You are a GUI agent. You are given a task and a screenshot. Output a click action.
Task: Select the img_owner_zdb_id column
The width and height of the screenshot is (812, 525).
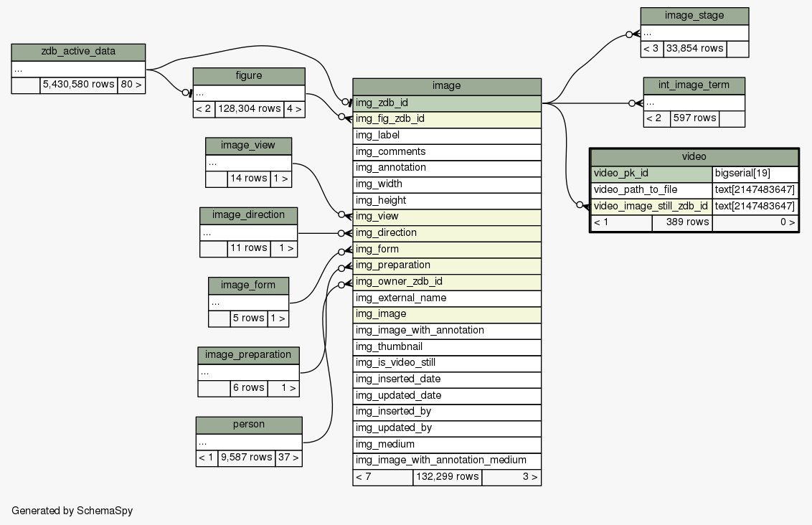point(446,282)
